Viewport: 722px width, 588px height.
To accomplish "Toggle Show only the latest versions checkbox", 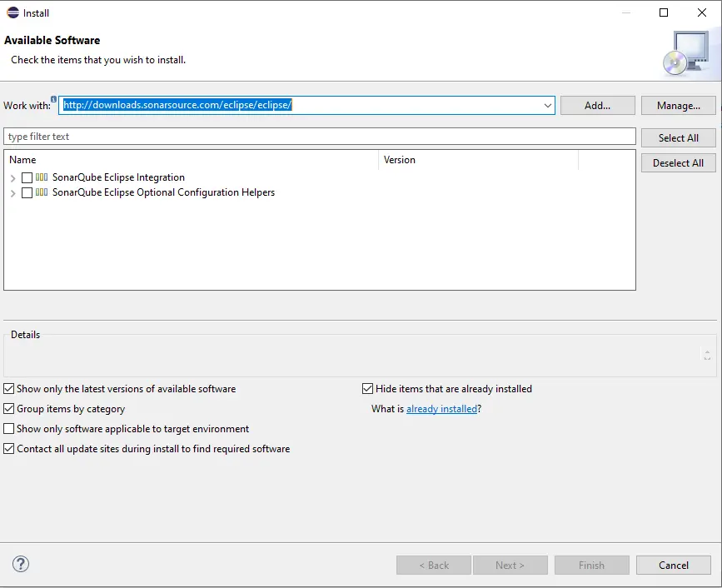I will click(x=9, y=389).
